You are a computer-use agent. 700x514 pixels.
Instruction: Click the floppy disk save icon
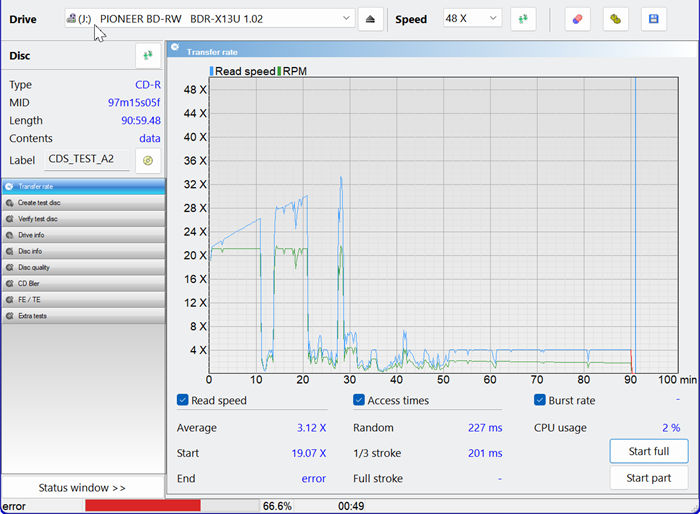click(x=653, y=19)
